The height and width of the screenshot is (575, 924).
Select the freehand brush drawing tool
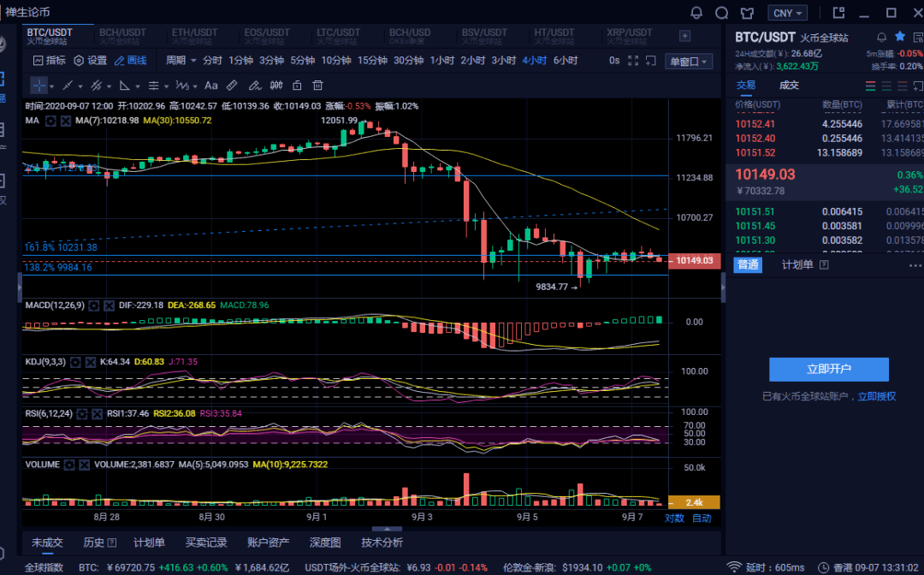(x=254, y=86)
